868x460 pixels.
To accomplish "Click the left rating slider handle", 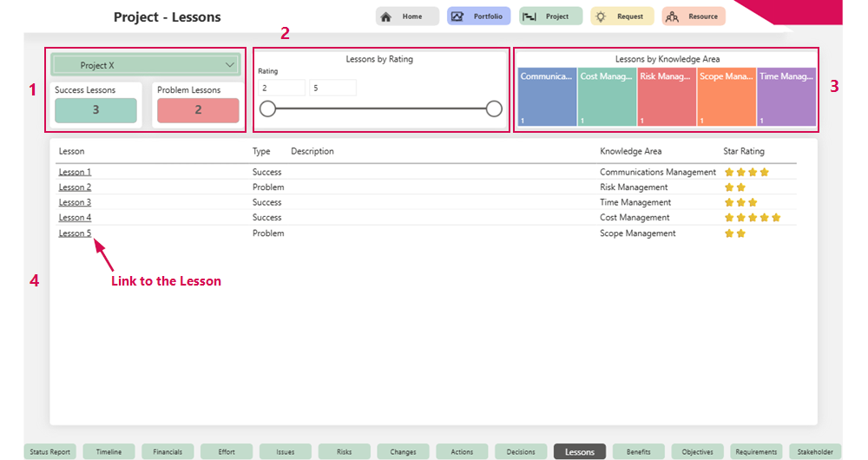I will click(268, 108).
